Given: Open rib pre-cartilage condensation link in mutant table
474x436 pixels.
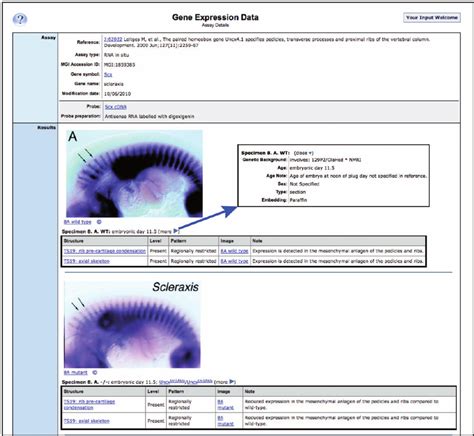Looking at the screenshot, I should click(89, 404).
